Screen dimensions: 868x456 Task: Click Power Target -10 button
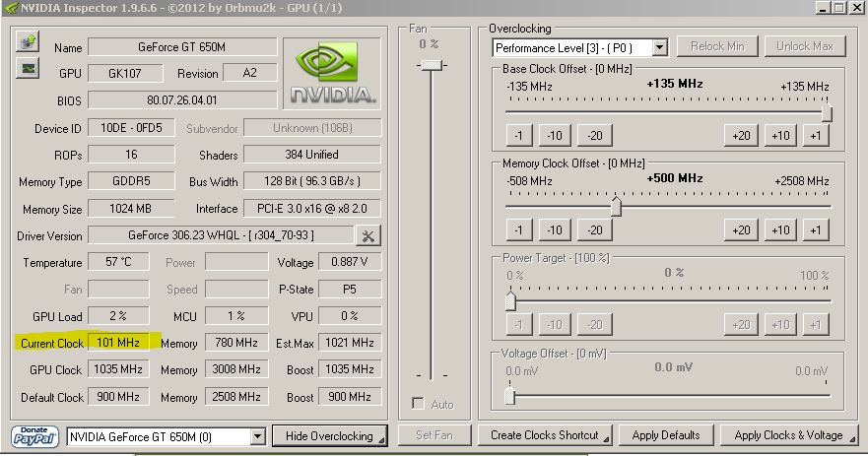555,325
